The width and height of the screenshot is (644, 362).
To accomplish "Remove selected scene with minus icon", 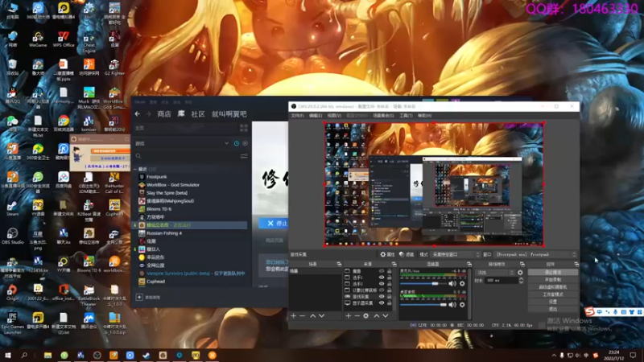I will [x=303, y=316].
